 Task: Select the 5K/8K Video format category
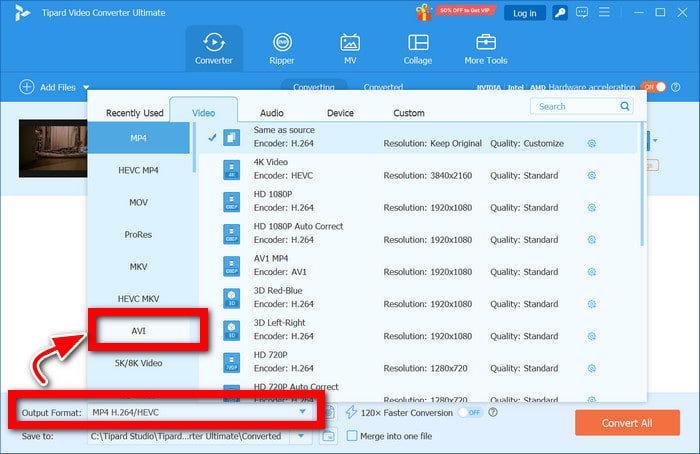pos(138,363)
